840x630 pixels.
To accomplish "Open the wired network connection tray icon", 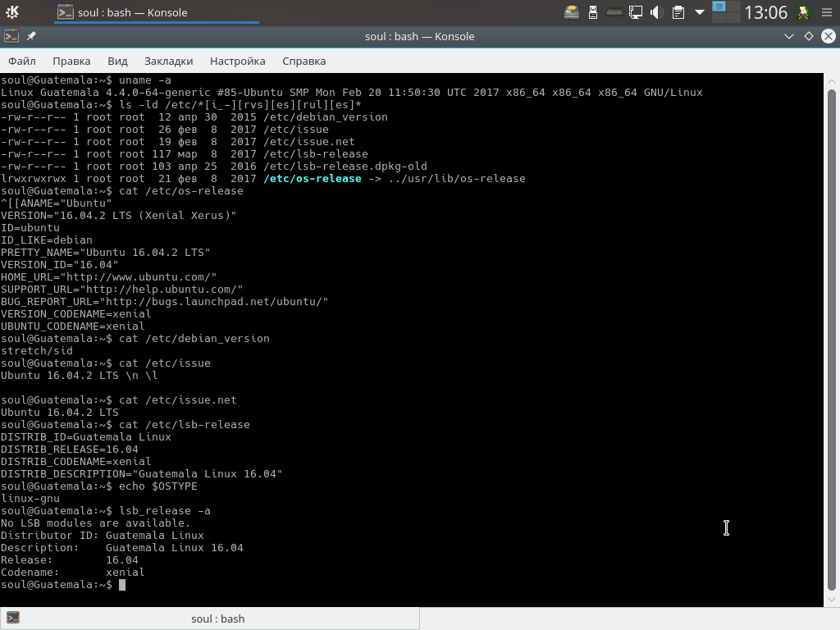I will 636,11.
